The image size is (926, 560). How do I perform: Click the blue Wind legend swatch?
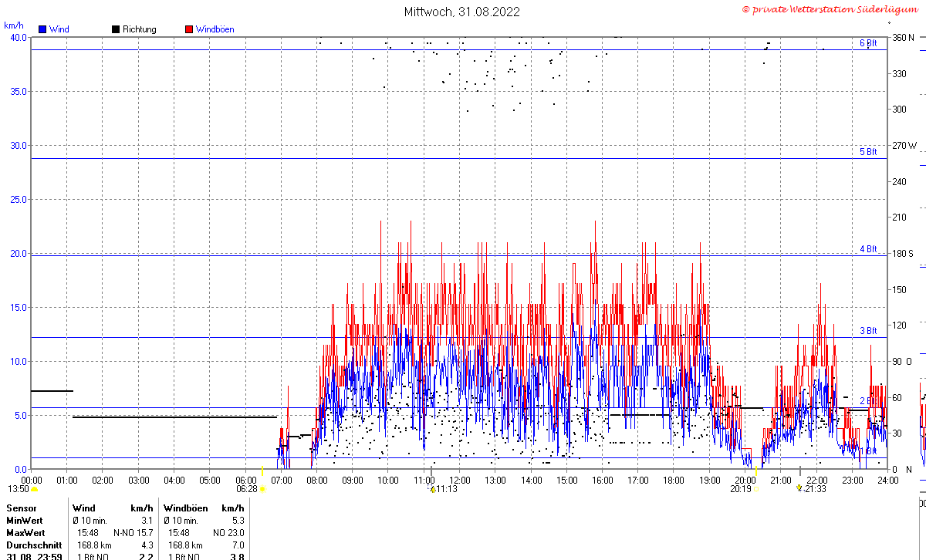tap(42, 29)
